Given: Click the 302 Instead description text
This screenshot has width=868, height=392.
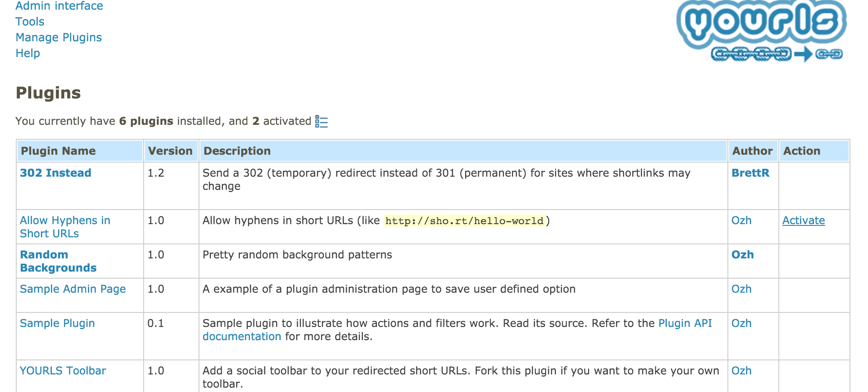Looking at the screenshot, I should pyautogui.click(x=446, y=179).
